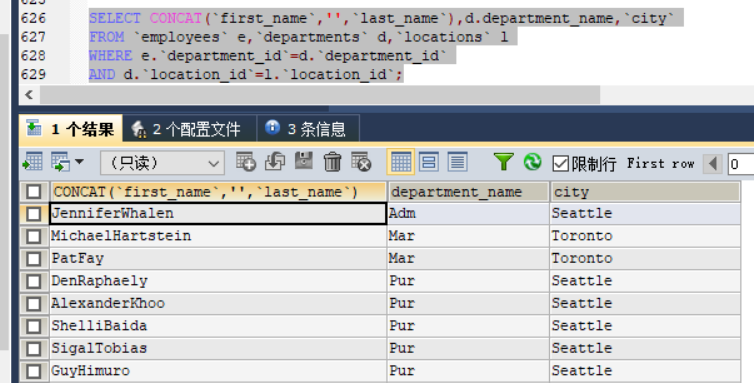Check the DenRaphaely row checkbox
The height and width of the screenshot is (383, 754).
coord(34,281)
